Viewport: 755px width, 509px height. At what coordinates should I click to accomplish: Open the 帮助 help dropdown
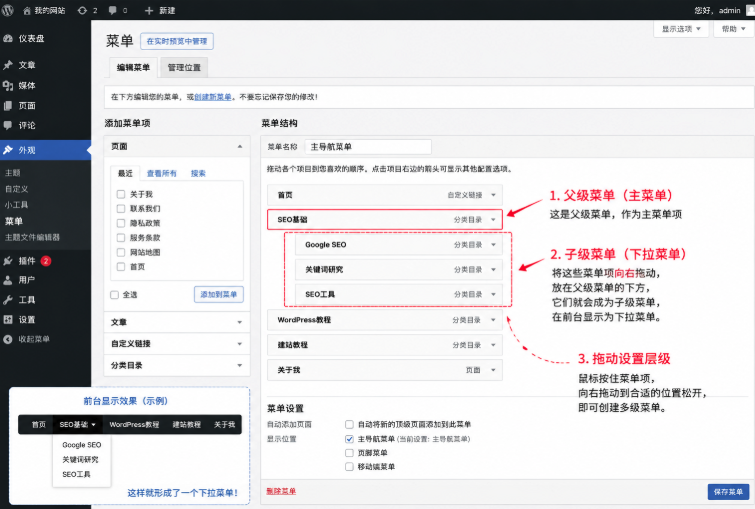click(734, 29)
